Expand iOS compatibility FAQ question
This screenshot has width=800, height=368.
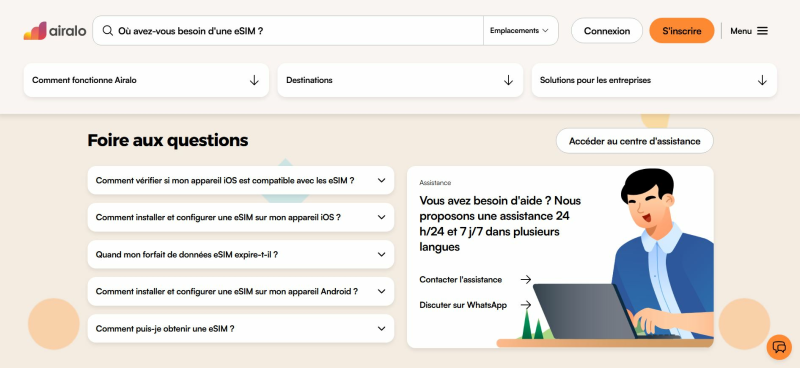pos(241,180)
